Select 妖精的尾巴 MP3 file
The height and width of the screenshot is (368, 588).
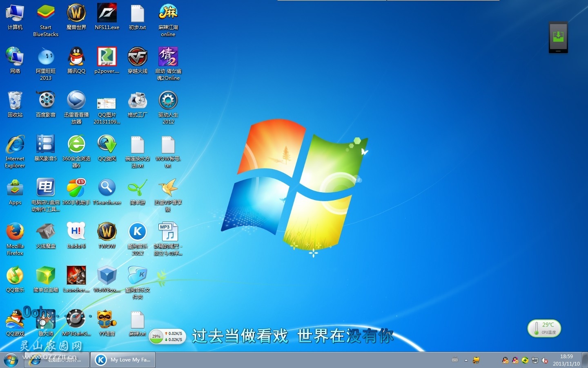coord(168,239)
